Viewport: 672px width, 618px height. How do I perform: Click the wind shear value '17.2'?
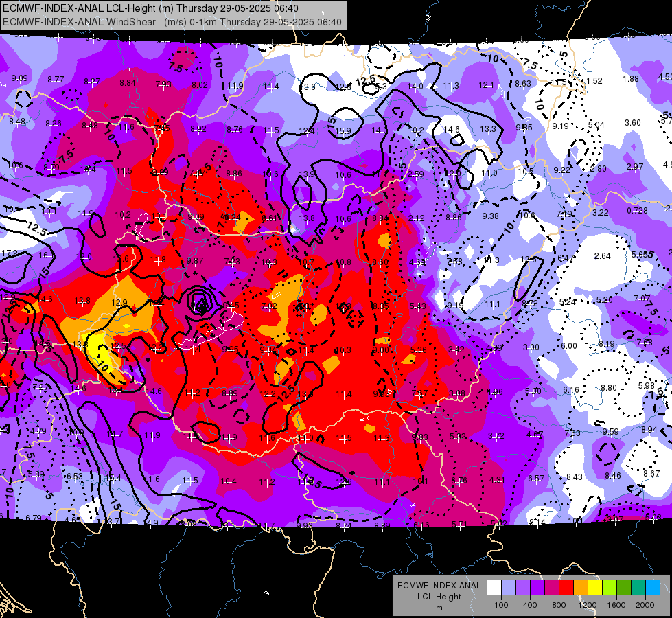click(10, 253)
